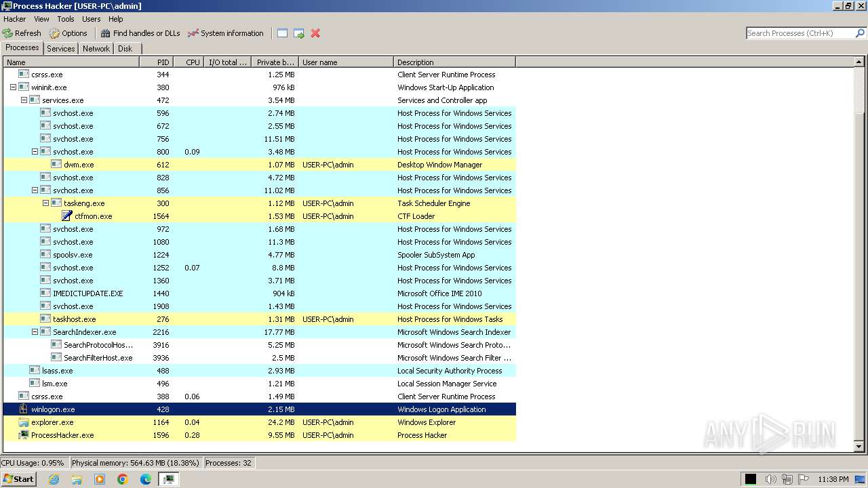
Task: Collapse svchost.exe PID 800 node
Action: pyautogui.click(x=35, y=152)
